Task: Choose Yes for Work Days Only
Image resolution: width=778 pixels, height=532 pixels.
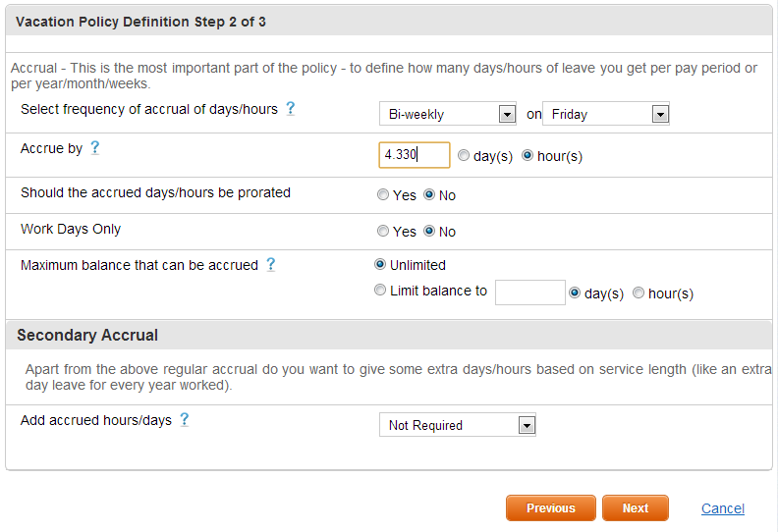Action: tap(382, 231)
